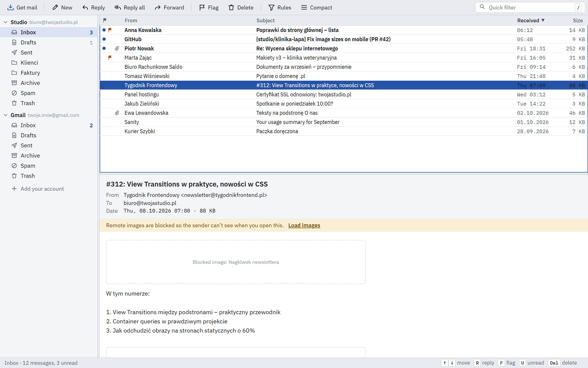The width and height of the screenshot is (588, 368).
Task: Collapse the Studio account tree
Action: tap(6, 22)
